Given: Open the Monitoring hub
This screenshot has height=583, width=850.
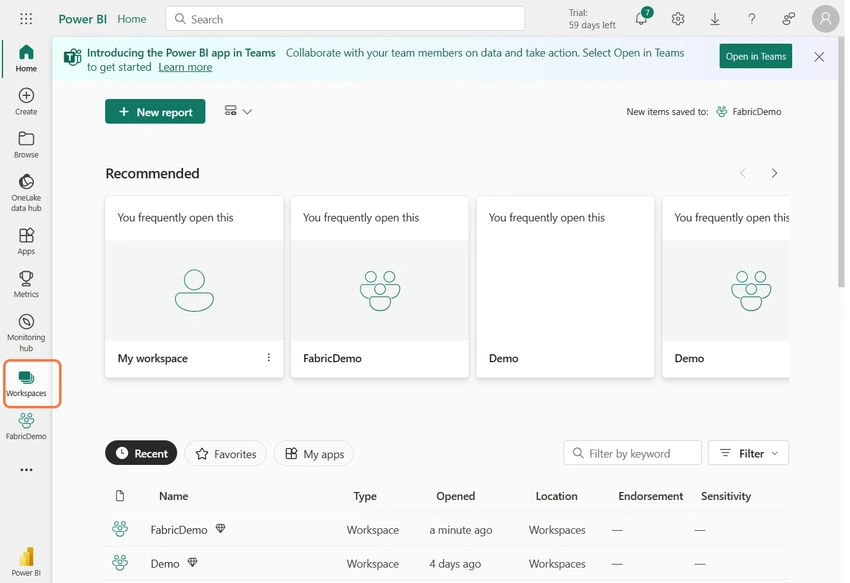Looking at the screenshot, I should [26, 332].
